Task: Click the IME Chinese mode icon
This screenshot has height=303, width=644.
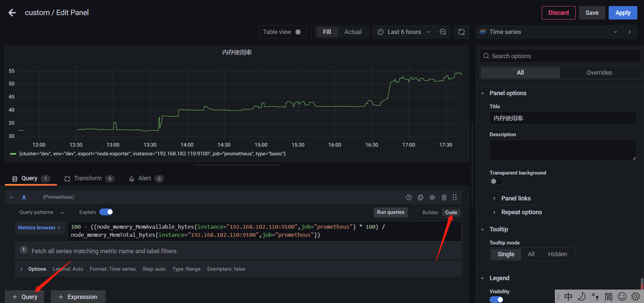Action: pyautogui.click(x=568, y=296)
